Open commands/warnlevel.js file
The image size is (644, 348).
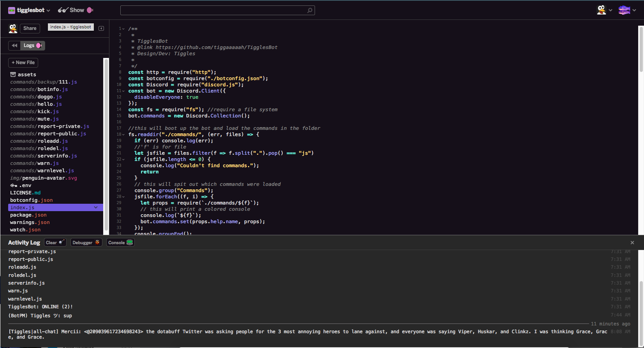(42, 171)
